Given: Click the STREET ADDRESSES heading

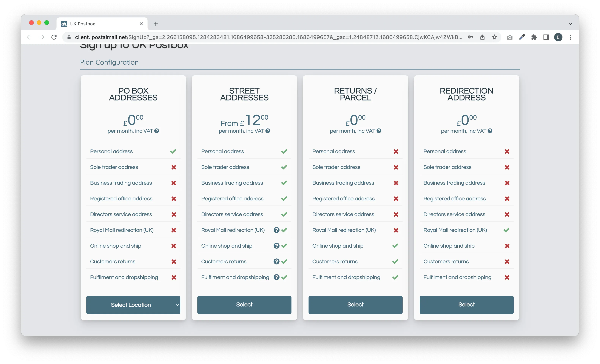Looking at the screenshot, I should point(244,94).
